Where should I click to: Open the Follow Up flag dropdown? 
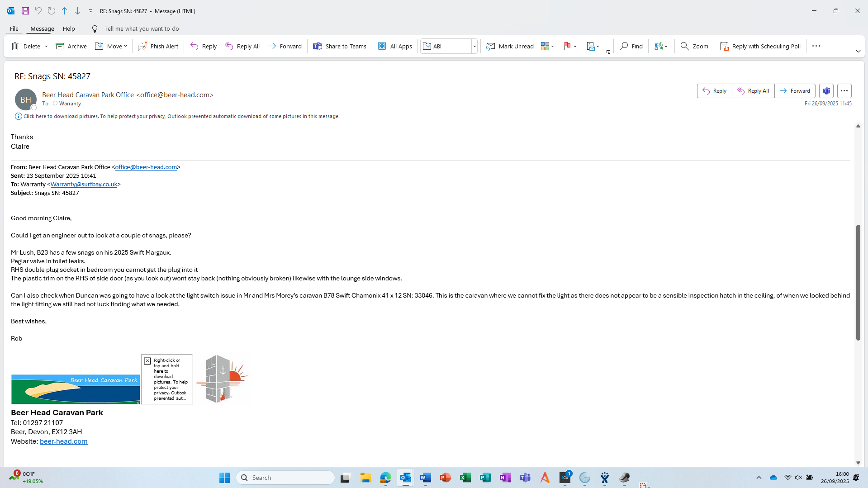[x=570, y=46]
